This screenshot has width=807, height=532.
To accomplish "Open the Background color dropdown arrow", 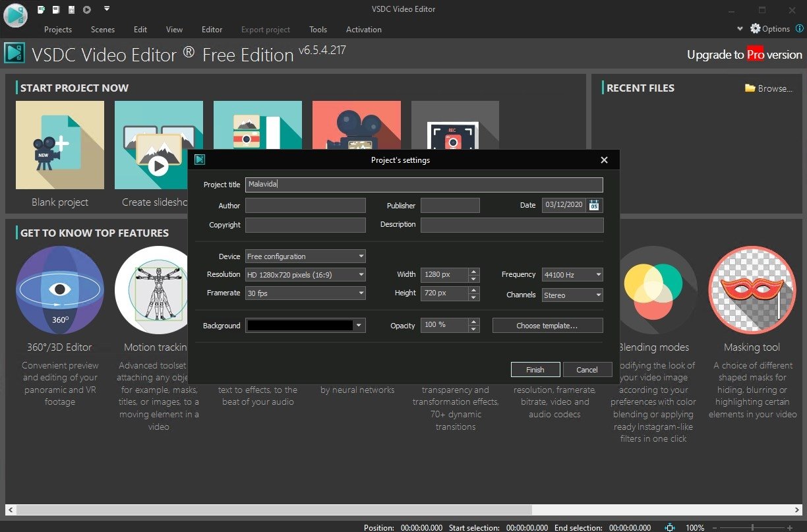I will click(359, 325).
